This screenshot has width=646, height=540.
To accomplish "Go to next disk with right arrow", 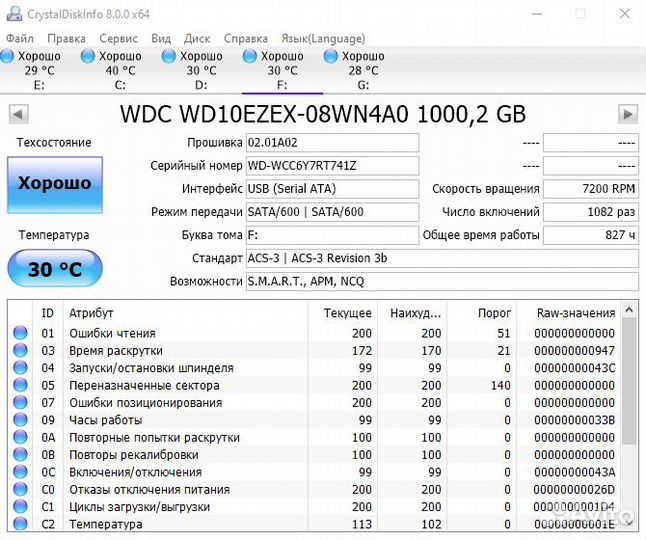I will pyautogui.click(x=628, y=114).
